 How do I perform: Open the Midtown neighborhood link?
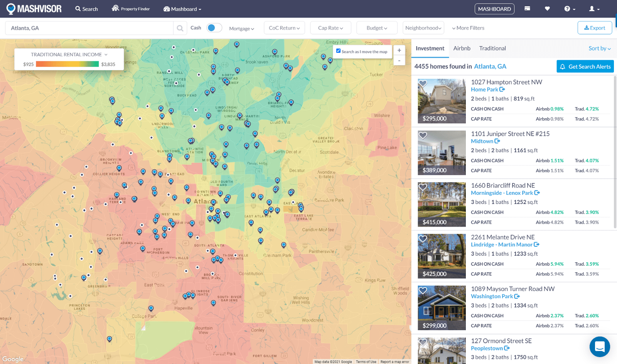click(482, 141)
